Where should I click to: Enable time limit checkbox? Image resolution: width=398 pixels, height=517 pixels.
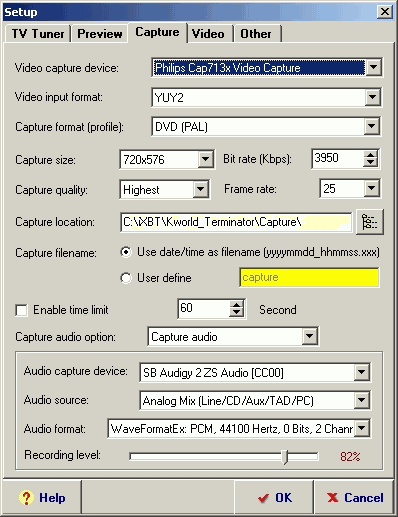point(21,310)
